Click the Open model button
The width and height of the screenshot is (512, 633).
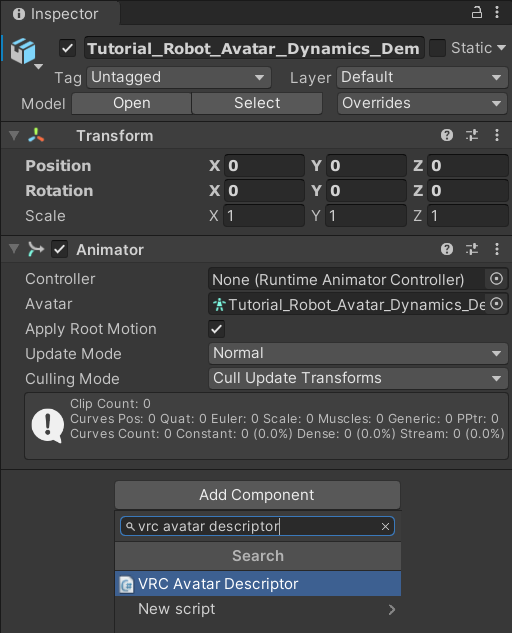(x=132, y=103)
